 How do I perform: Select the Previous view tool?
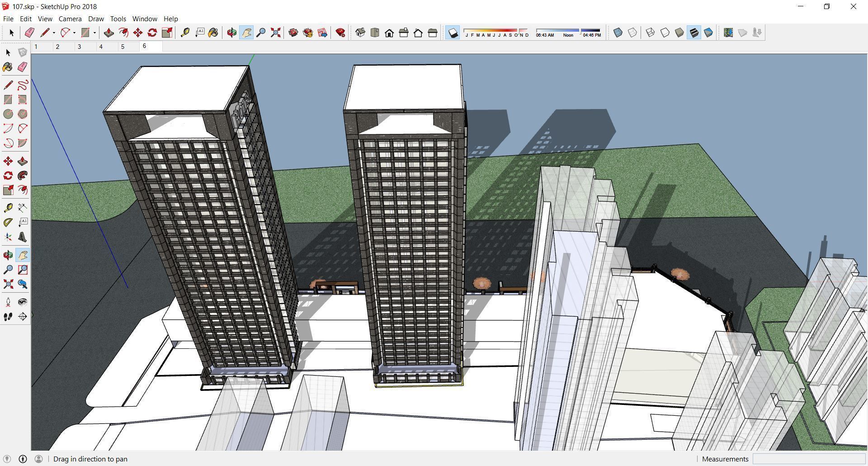coord(23,284)
